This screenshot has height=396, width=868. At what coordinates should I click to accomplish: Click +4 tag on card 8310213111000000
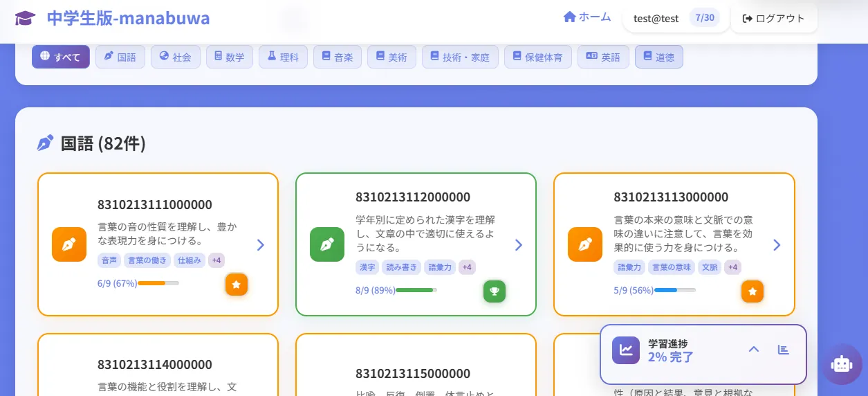pyautogui.click(x=216, y=260)
